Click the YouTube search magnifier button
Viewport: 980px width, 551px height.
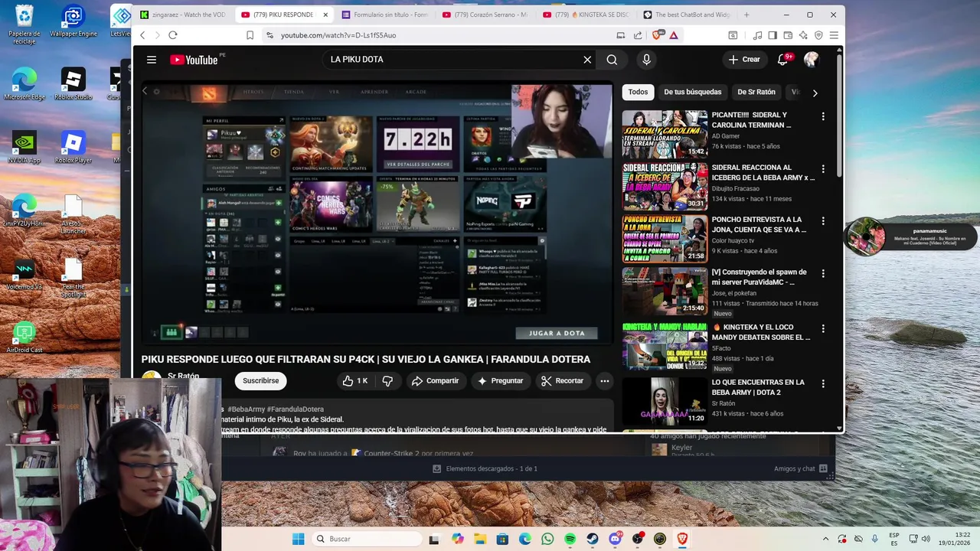pyautogui.click(x=612, y=60)
